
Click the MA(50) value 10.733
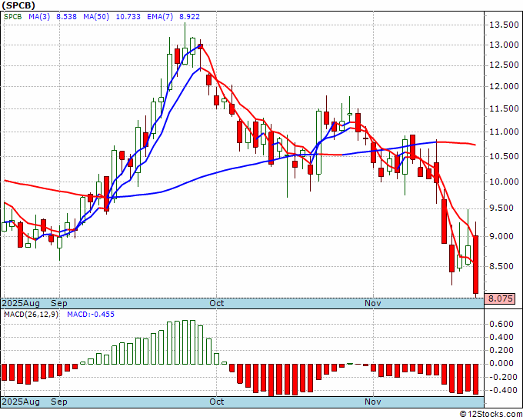point(128,17)
